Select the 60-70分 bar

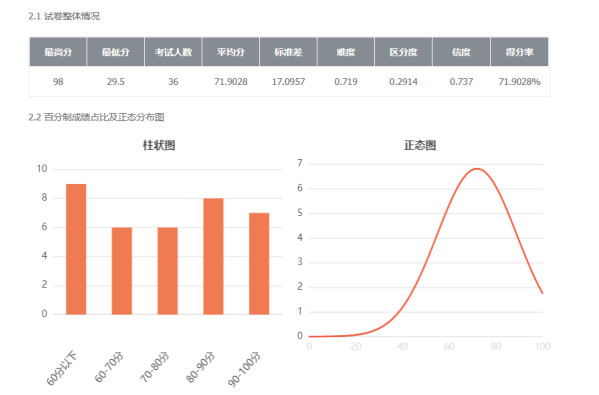click(x=122, y=271)
